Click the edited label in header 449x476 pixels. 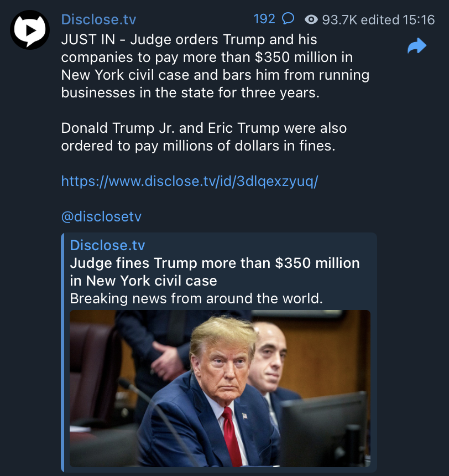click(x=380, y=20)
